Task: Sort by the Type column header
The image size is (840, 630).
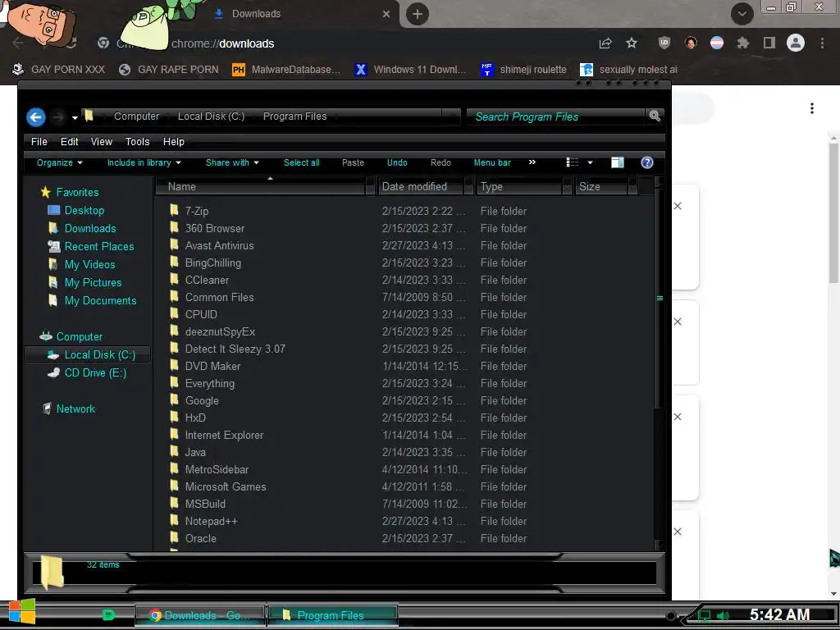Action: [x=519, y=186]
